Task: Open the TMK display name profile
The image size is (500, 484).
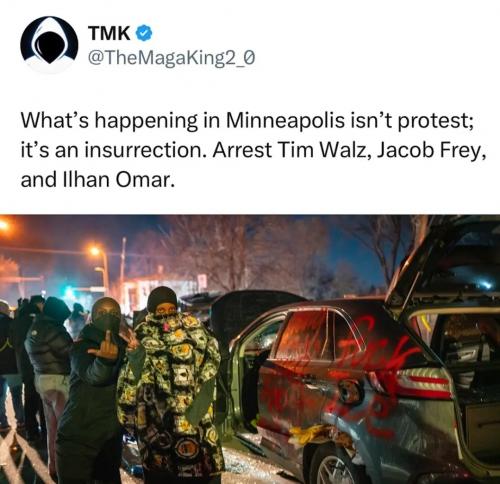Action: click(x=109, y=33)
